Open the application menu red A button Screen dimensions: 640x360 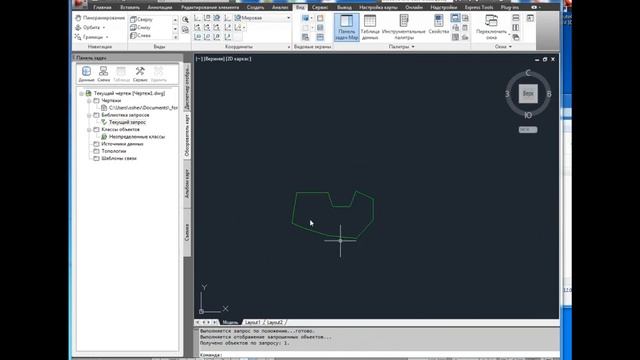coord(80,4)
